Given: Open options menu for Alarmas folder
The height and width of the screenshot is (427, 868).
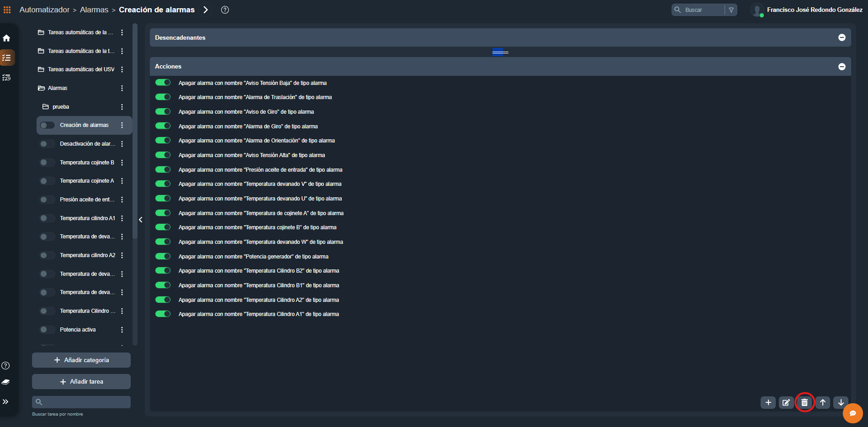Looking at the screenshot, I should [x=122, y=88].
